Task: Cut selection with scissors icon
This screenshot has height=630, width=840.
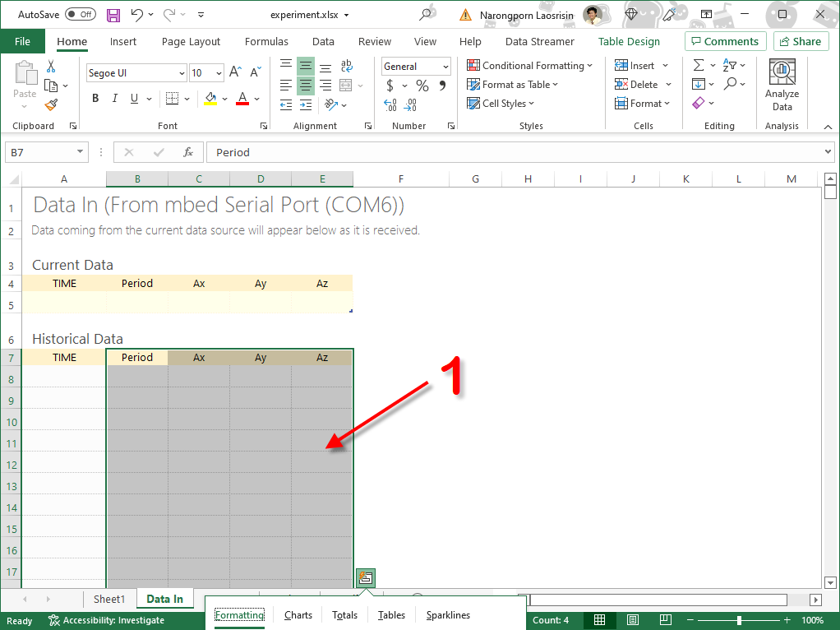Action: coord(51,67)
